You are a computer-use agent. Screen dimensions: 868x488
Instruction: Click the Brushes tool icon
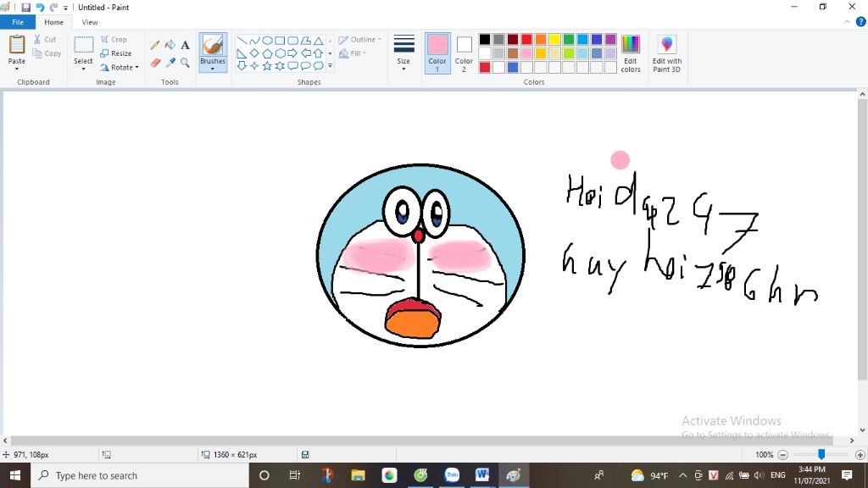(x=213, y=45)
